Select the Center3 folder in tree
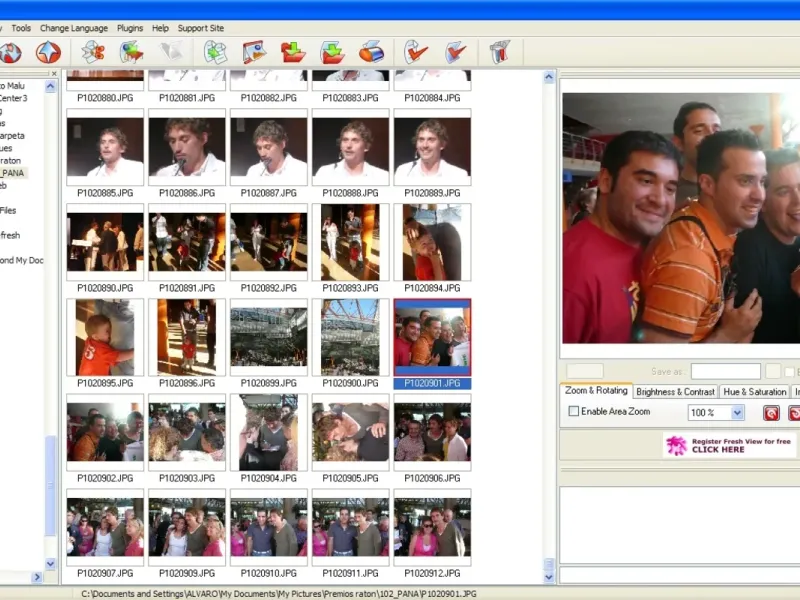 pos(14,98)
